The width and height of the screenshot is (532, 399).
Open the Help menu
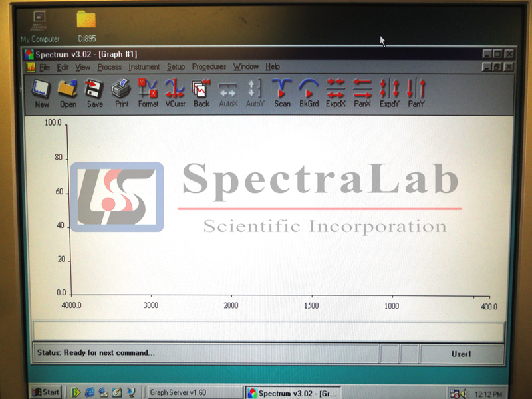point(273,67)
